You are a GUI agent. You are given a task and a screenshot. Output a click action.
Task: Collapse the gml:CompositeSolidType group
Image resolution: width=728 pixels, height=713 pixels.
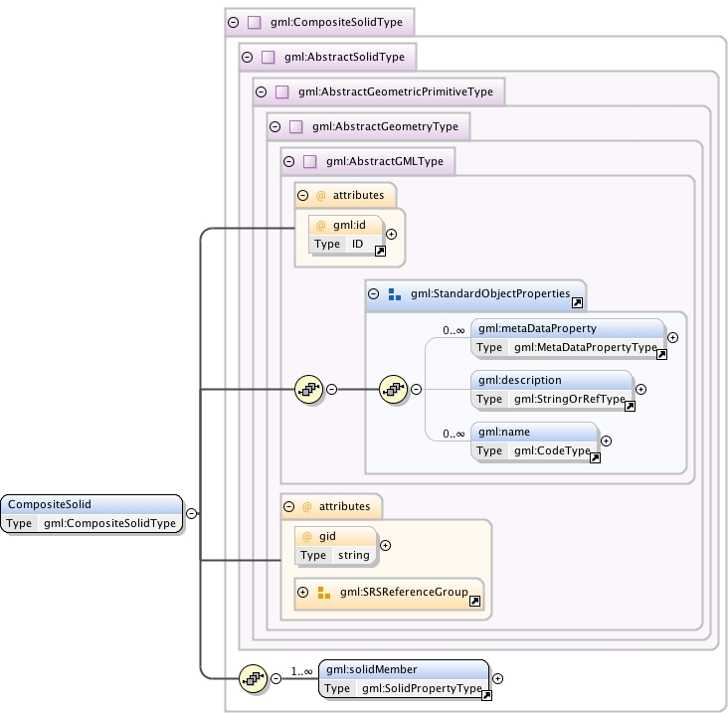[234, 22]
